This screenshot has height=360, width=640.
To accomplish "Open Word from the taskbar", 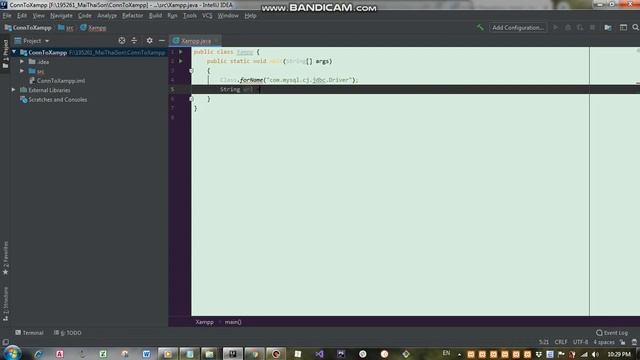I will pyautogui.click(x=146, y=354).
